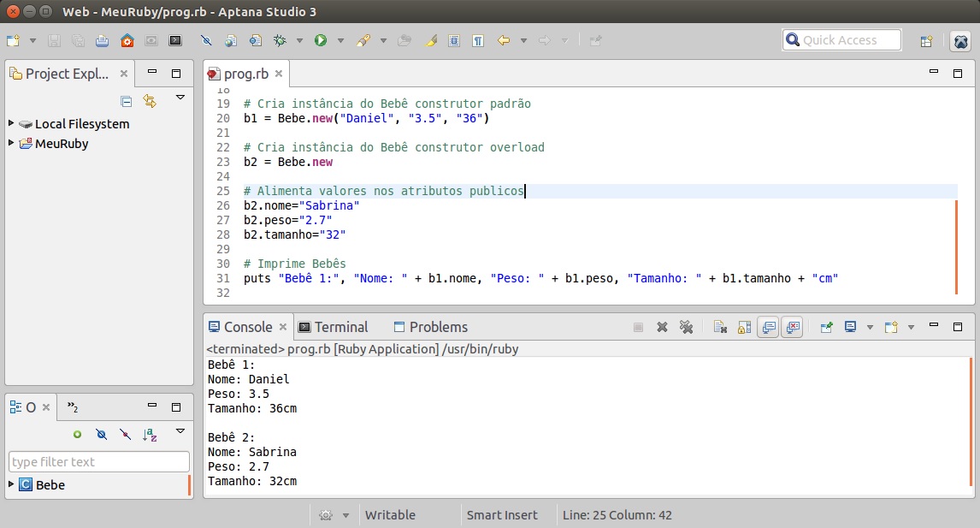This screenshot has width=980, height=528.
Task: Switch to the Problems tab
Action: (x=438, y=327)
